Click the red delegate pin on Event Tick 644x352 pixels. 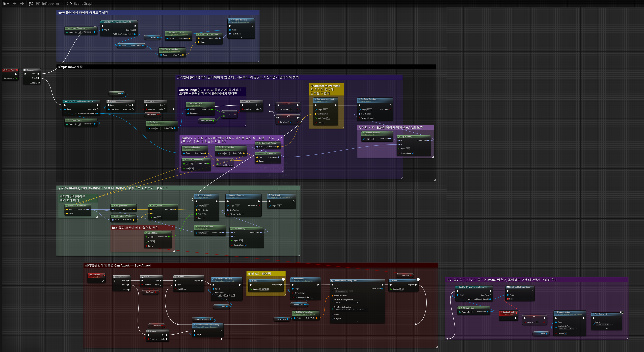point(17,70)
